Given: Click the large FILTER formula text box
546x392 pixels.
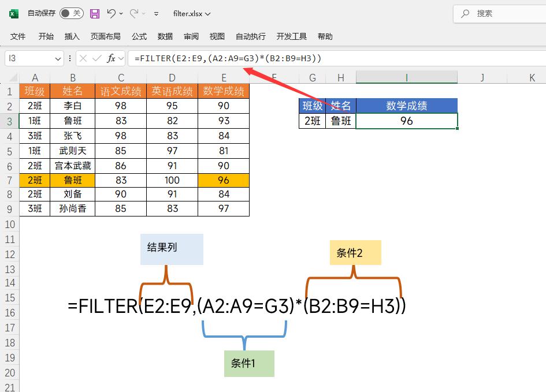Looking at the screenshot, I should pos(237,306).
